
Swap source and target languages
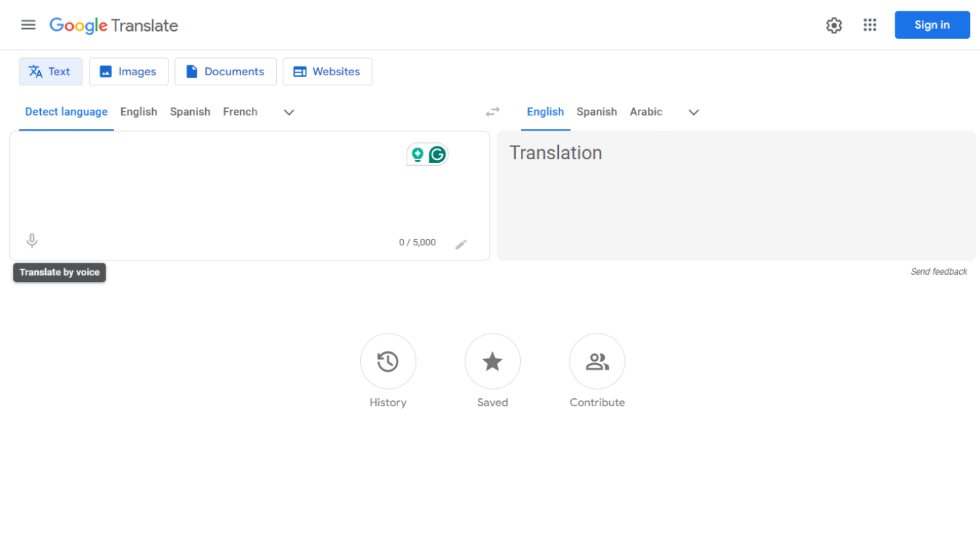point(493,112)
